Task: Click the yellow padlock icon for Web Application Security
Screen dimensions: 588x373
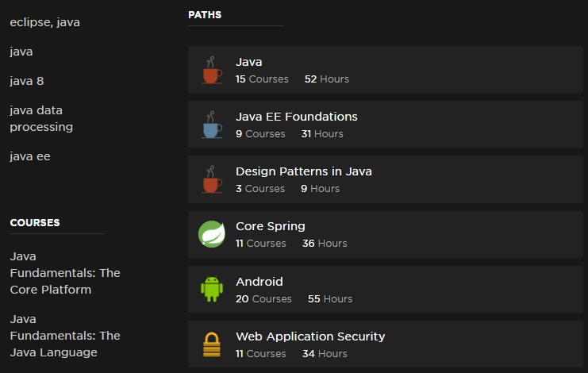Action: point(212,344)
